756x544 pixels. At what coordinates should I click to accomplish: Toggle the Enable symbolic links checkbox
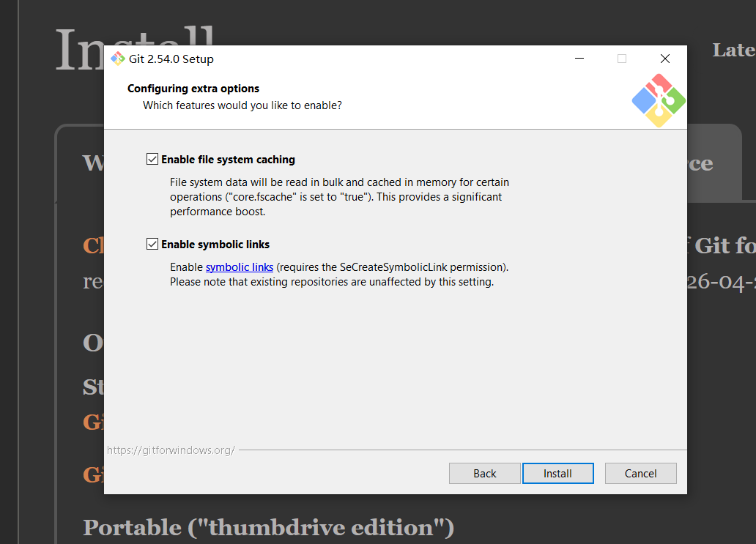click(x=152, y=244)
